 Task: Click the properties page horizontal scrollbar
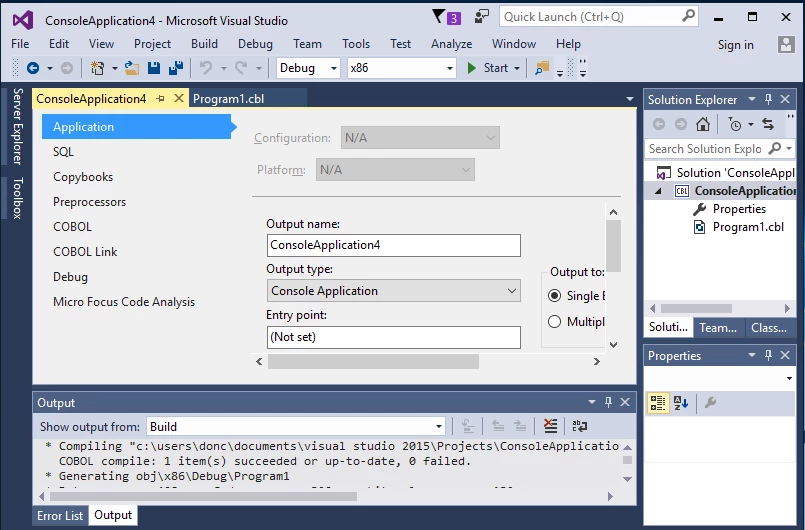(373, 362)
